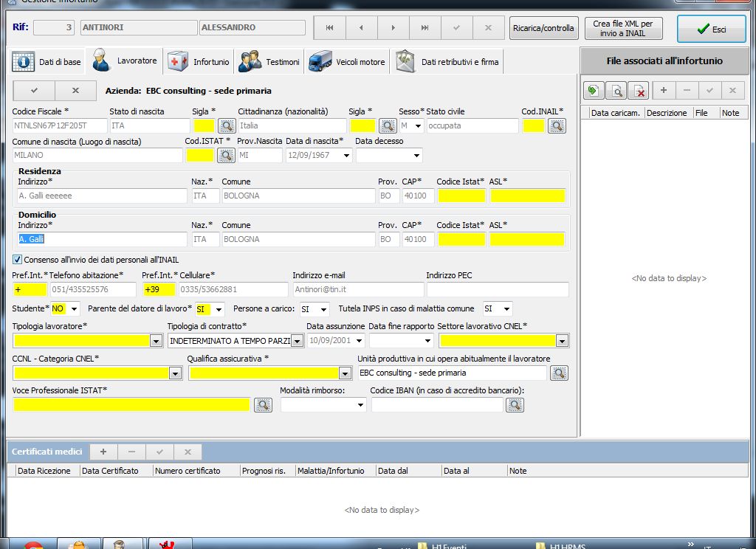Image resolution: width=756 pixels, height=549 pixels.
Task: Search Unità produttiva with magnifier icon
Action: [x=560, y=373]
